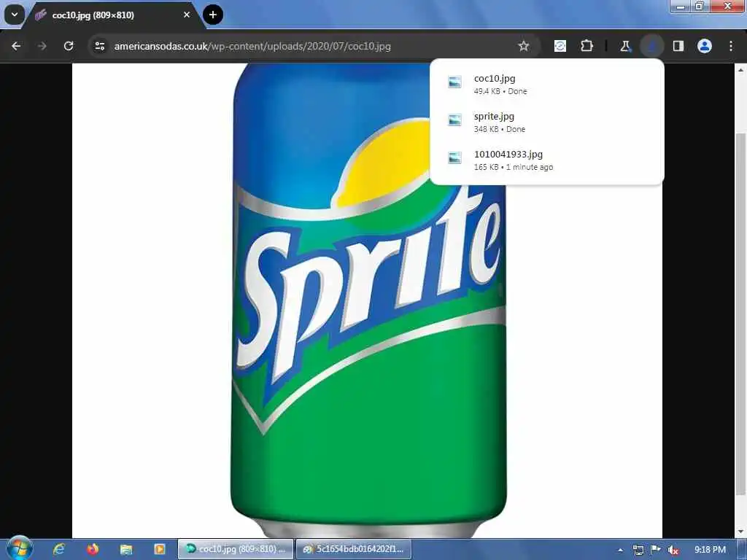Select the coc10.jpg browser tab
747x560 pixels.
pyautogui.click(x=113, y=15)
